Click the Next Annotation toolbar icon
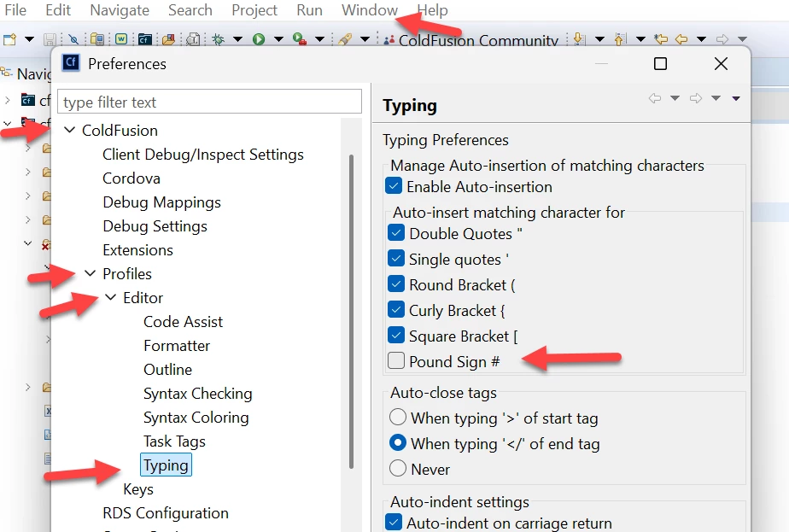Viewport: 789px width, 532px height. pos(579,39)
